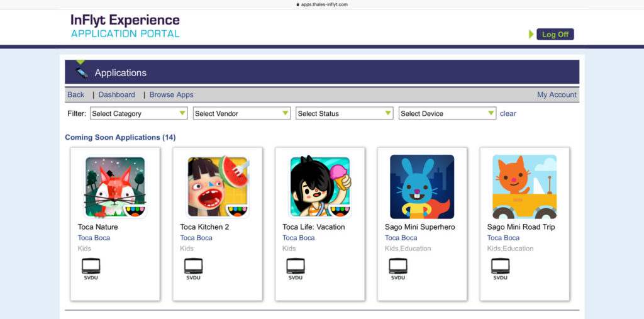644x319 pixels.
Task: Open the Dashboard navigation item
Action: [x=116, y=94]
